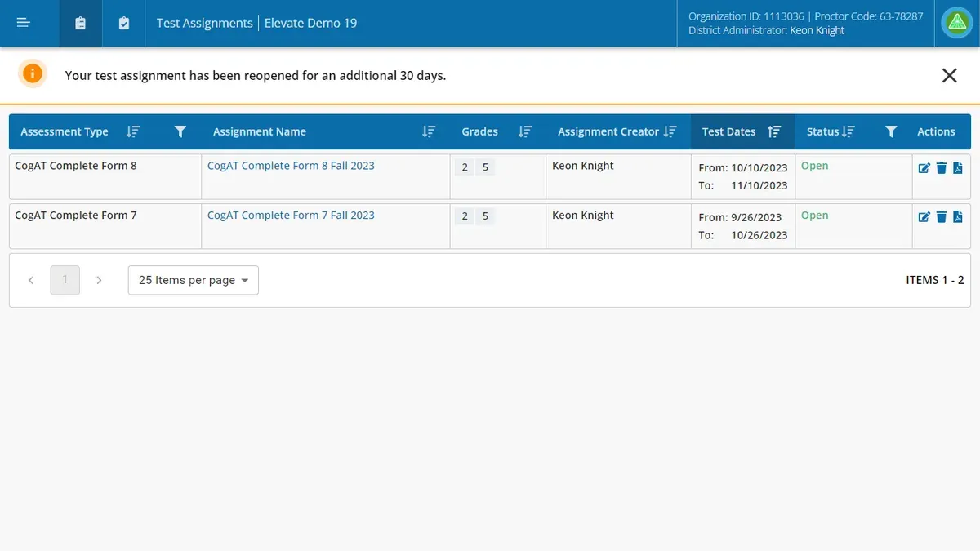Sort by Grades column

point(525,131)
